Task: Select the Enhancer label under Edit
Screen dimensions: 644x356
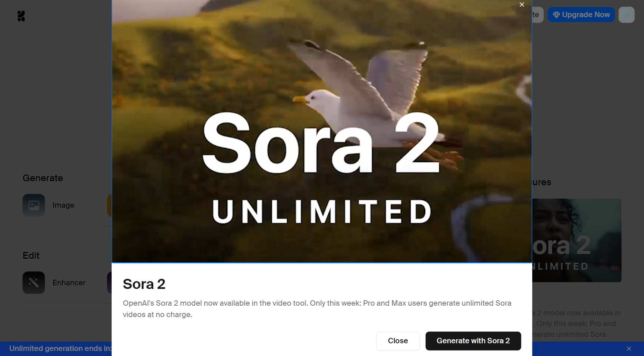Action: pos(69,283)
